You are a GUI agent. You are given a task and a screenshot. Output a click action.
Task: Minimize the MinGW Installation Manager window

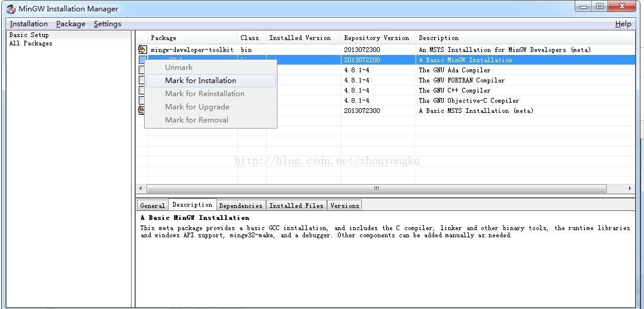[583, 7]
